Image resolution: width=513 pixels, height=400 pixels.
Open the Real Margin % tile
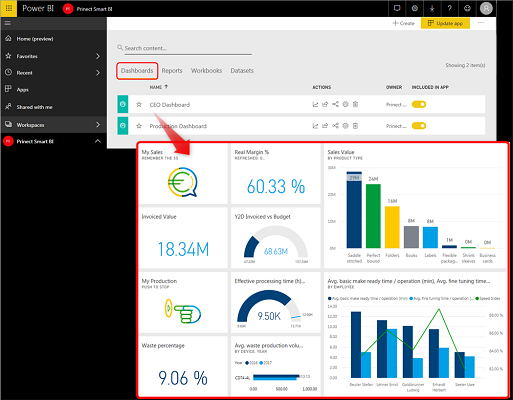click(x=276, y=174)
